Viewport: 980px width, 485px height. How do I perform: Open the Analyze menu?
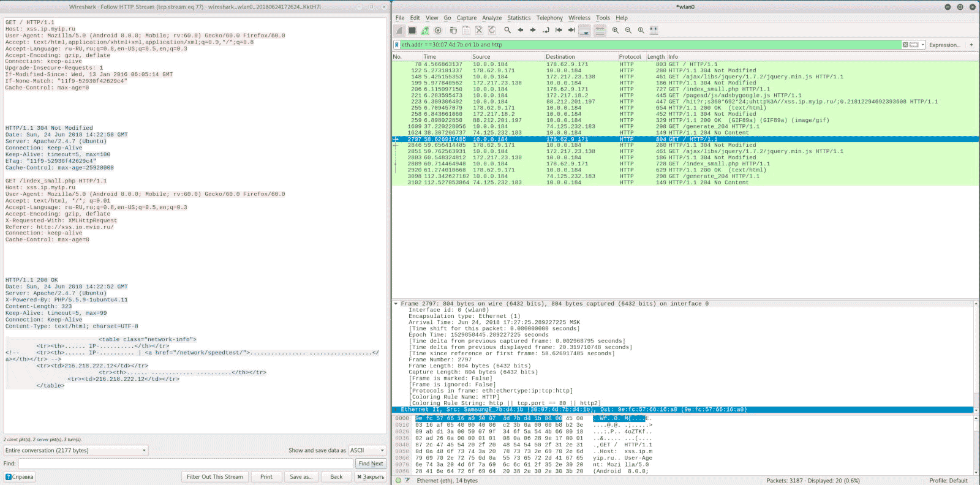click(492, 18)
